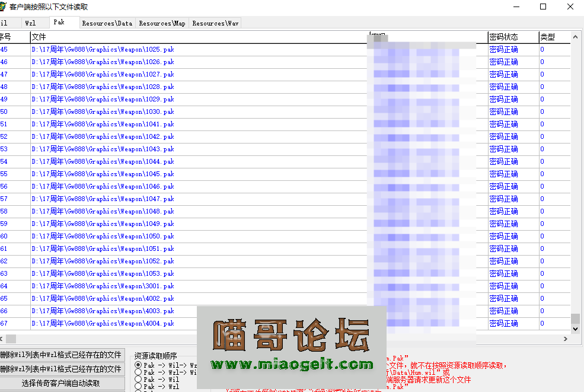The height and width of the screenshot is (392, 584).
Task: Click the 选择传奇客户端自动读取 button
Action: click(x=62, y=384)
